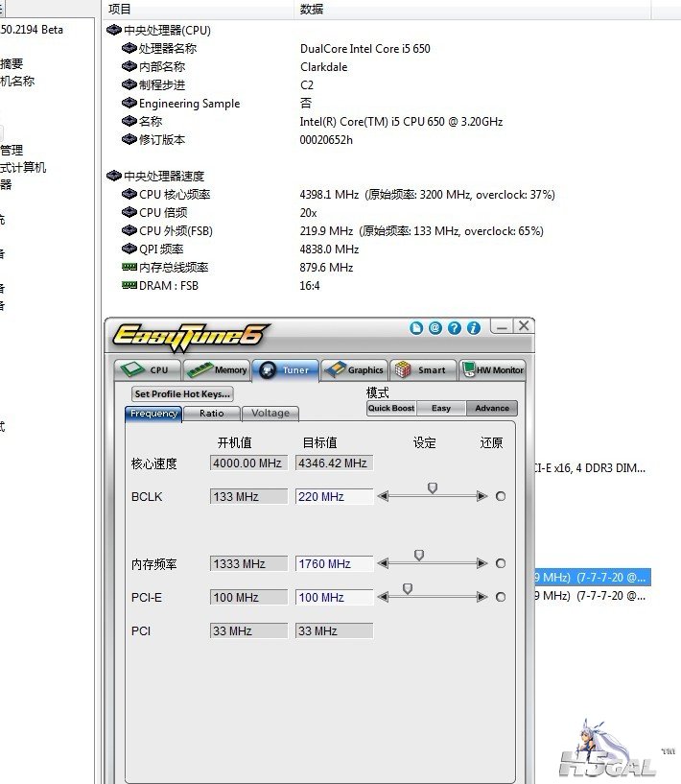Click the PCI-E restore radio button
Viewport: 681px width, 784px height.
501,597
